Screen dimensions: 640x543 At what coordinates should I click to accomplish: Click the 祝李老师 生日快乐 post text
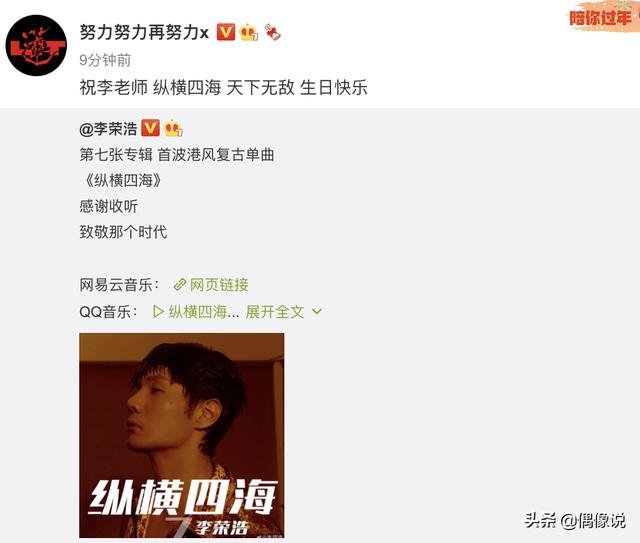[223, 88]
